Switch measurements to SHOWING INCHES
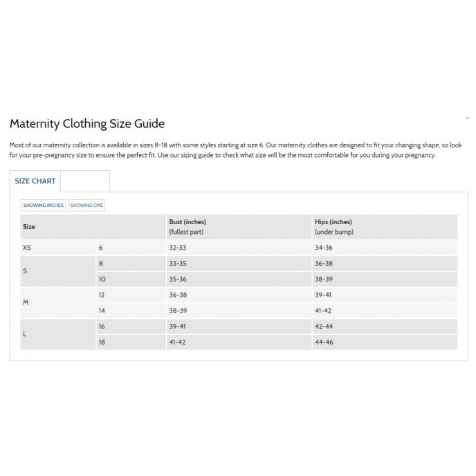The height and width of the screenshot is (476, 476). (x=44, y=205)
